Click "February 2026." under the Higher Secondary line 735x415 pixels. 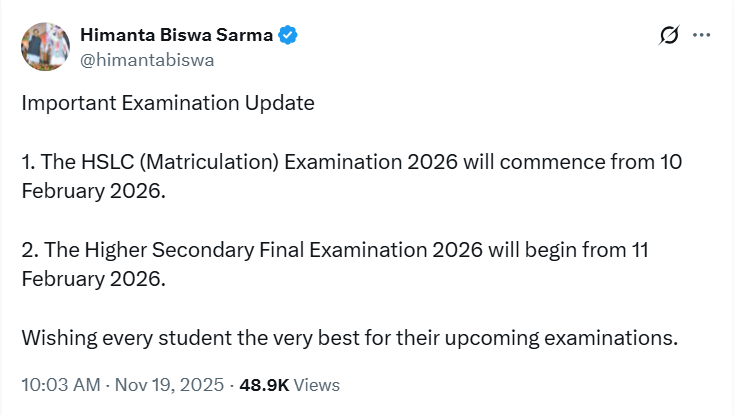(x=92, y=279)
